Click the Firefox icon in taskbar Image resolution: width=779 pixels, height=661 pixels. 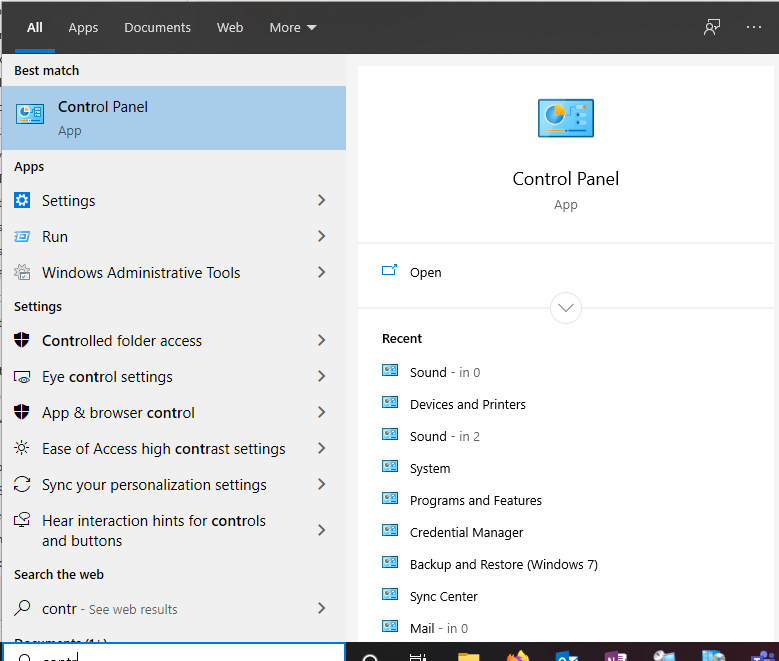tap(517, 655)
